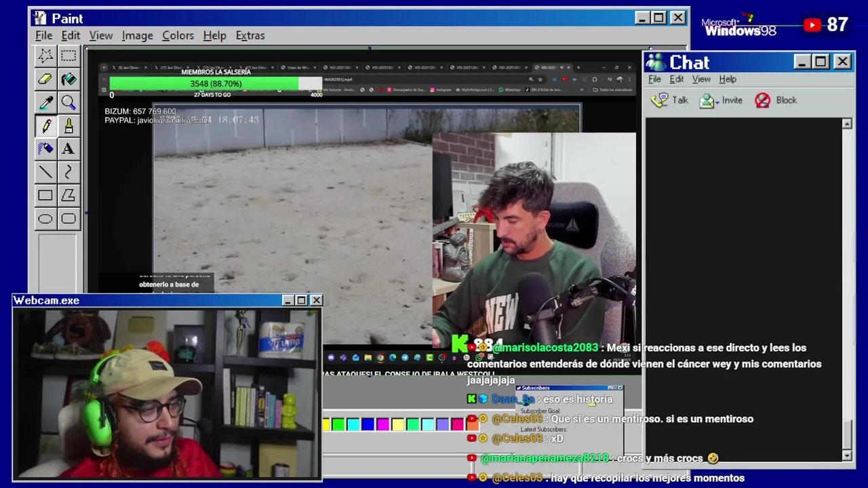
Task: Click the username @marisolacosta2083 in chat
Action: click(546, 348)
